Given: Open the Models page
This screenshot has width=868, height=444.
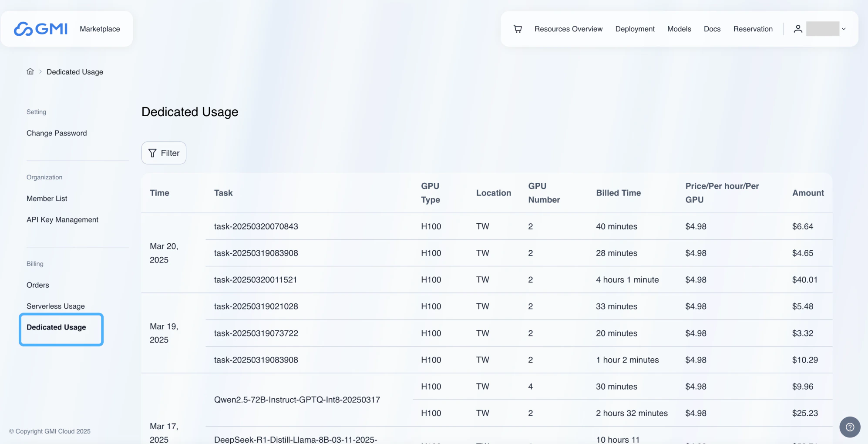Looking at the screenshot, I should (x=679, y=29).
